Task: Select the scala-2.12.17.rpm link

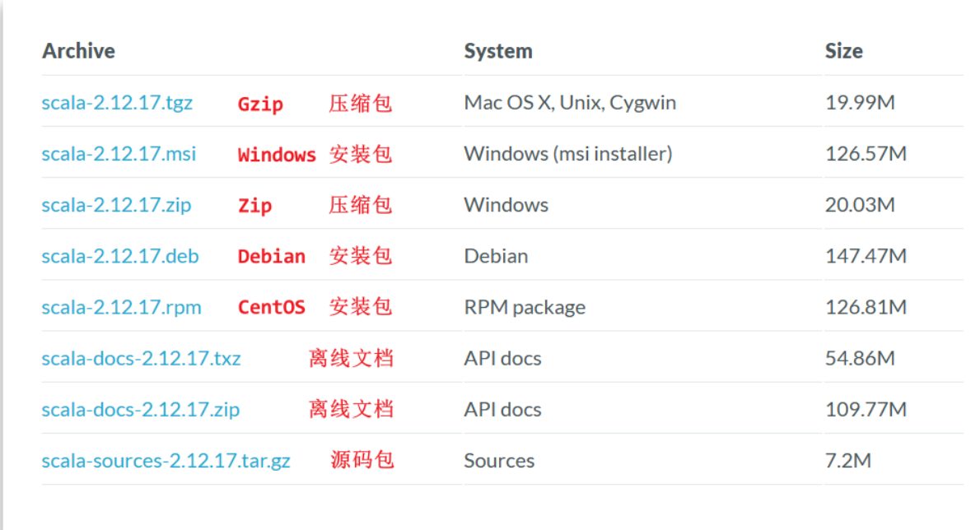Action: coord(121,307)
